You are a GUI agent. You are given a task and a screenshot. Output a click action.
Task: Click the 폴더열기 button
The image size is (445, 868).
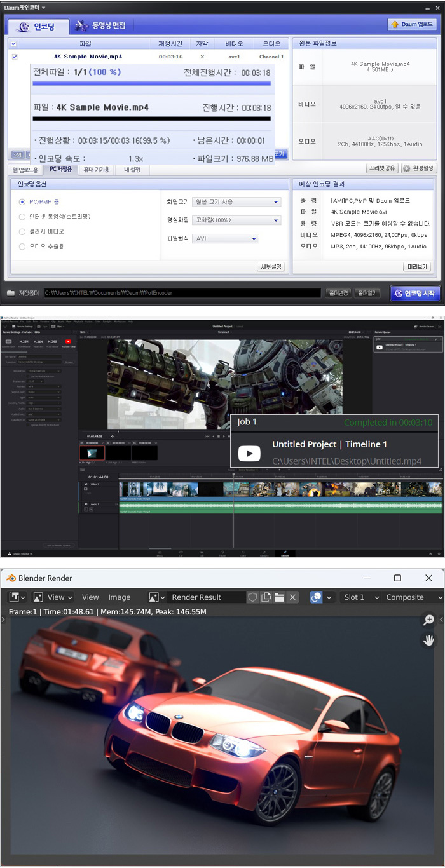367,293
